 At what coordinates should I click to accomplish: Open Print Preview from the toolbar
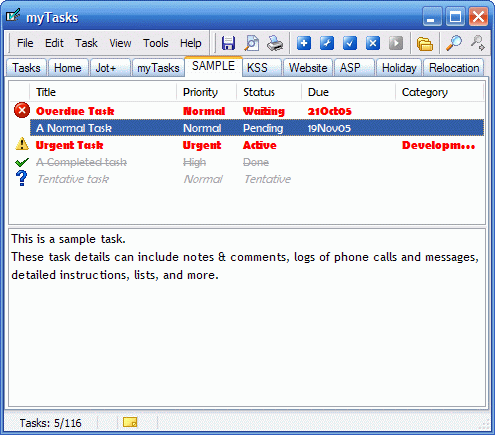click(x=252, y=43)
